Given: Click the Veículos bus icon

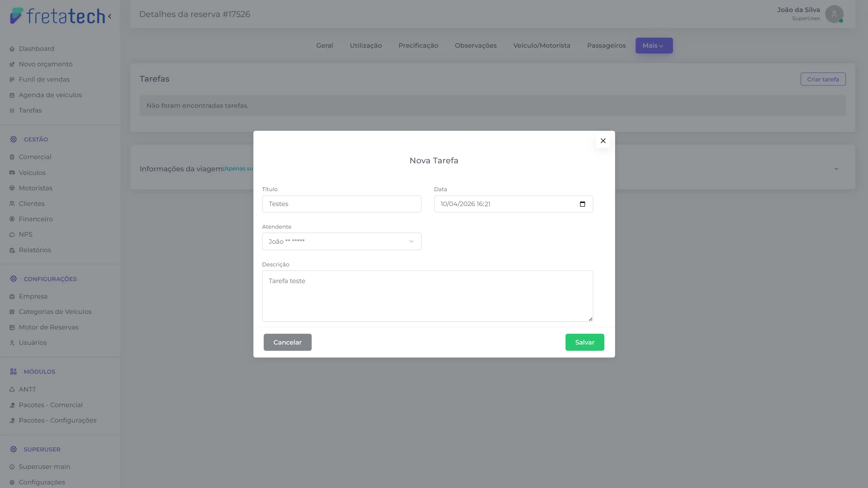Looking at the screenshot, I should click(12, 173).
